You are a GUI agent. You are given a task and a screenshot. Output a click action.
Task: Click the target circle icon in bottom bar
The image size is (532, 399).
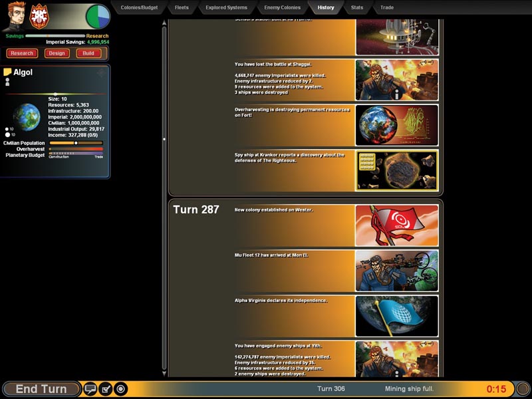(x=121, y=389)
